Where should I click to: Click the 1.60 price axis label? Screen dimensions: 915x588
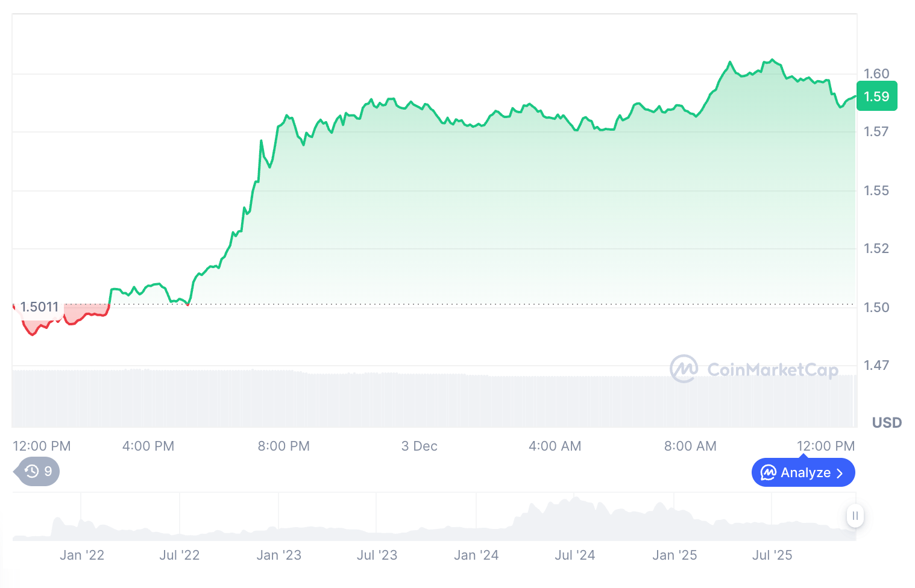(x=876, y=73)
